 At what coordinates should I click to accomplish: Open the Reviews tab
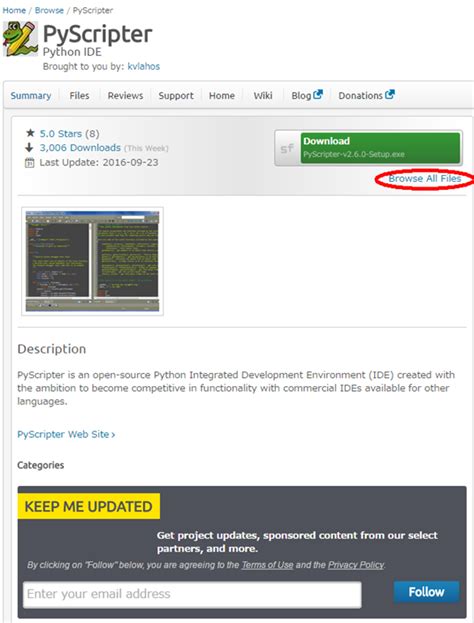pos(125,96)
